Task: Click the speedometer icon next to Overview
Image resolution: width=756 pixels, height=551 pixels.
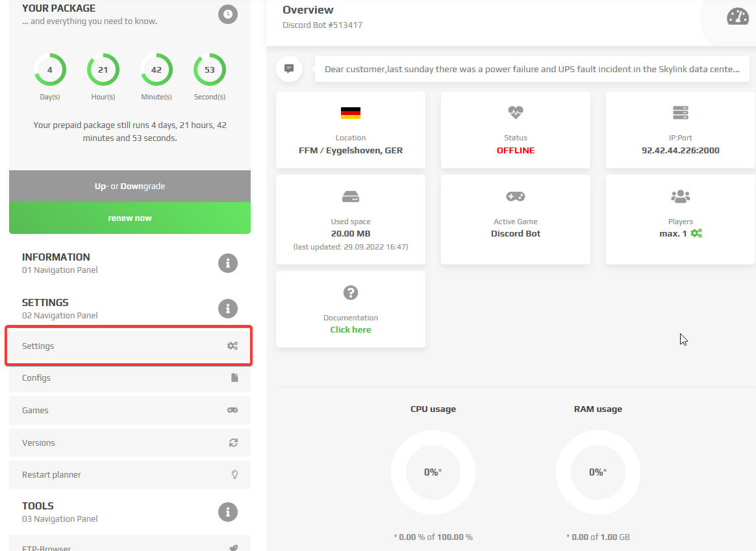Action: point(737,16)
